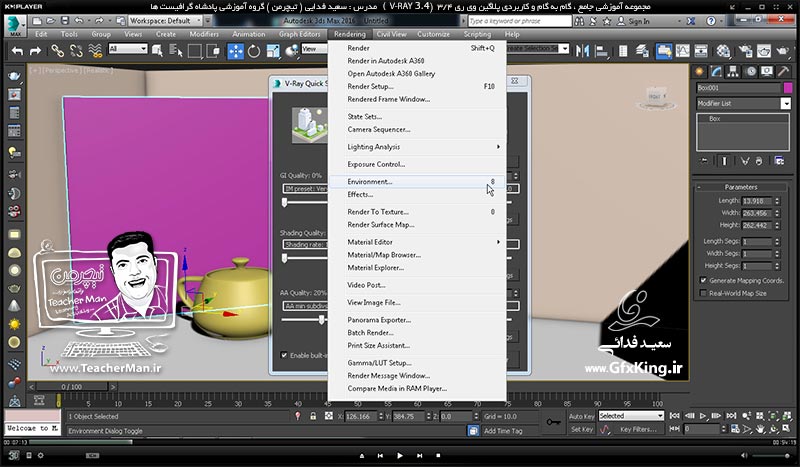This screenshot has width=800, height=467.
Task: Click the 3ds Max application logo button
Action: tap(15, 26)
